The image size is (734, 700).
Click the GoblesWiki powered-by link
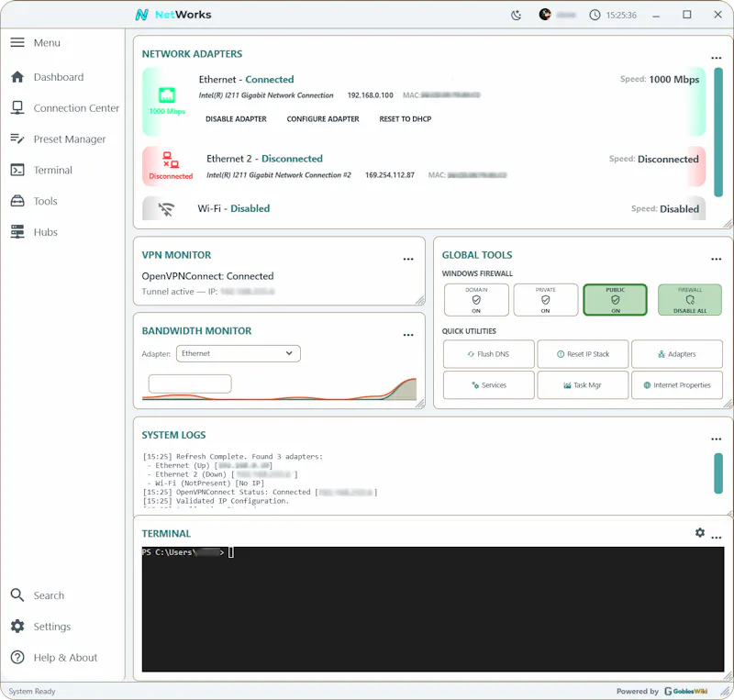685,691
